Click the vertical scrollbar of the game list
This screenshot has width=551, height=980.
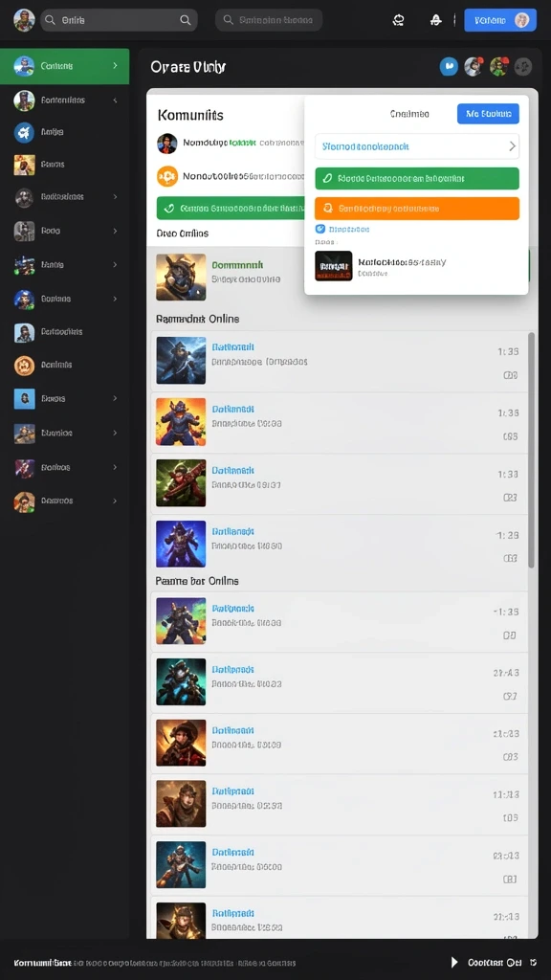pos(532,450)
